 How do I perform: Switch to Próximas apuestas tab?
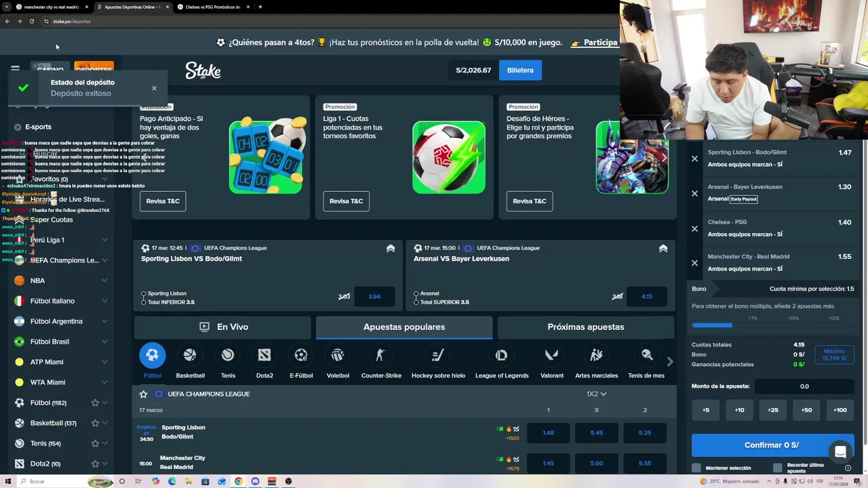(586, 327)
